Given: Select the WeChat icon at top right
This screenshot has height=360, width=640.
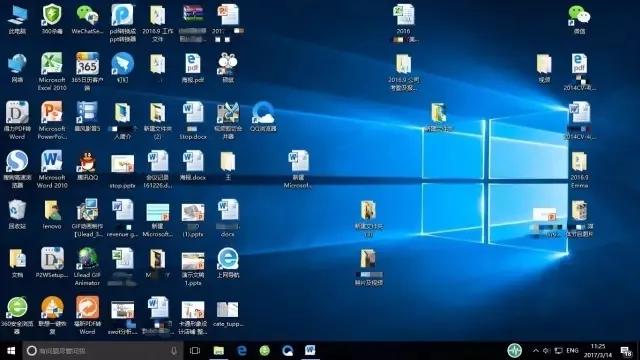Looking at the screenshot, I should click(x=579, y=20).
